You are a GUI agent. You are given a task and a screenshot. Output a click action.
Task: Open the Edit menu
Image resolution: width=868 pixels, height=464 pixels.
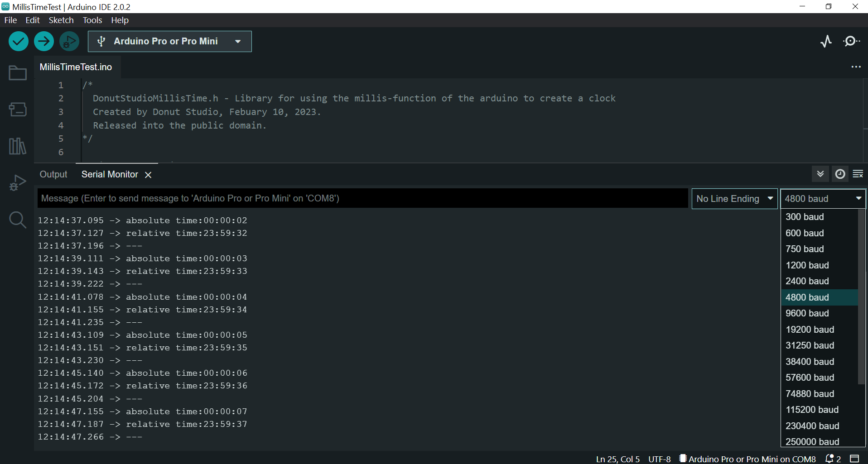(33, 20)
